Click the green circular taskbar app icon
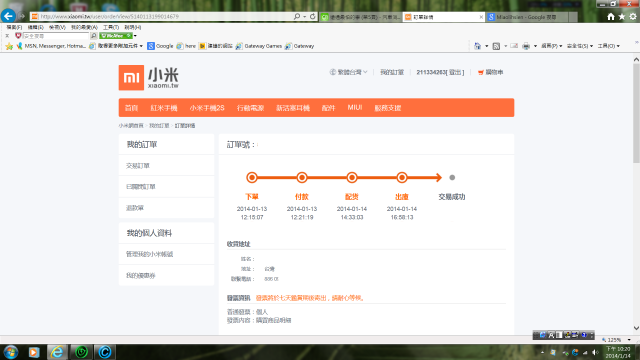Screen dimensions: 640x360 [81, 352]
